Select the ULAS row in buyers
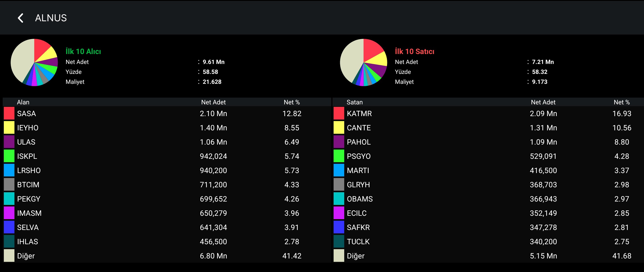This screenshot has height=272, width=644. click(26, 142)
